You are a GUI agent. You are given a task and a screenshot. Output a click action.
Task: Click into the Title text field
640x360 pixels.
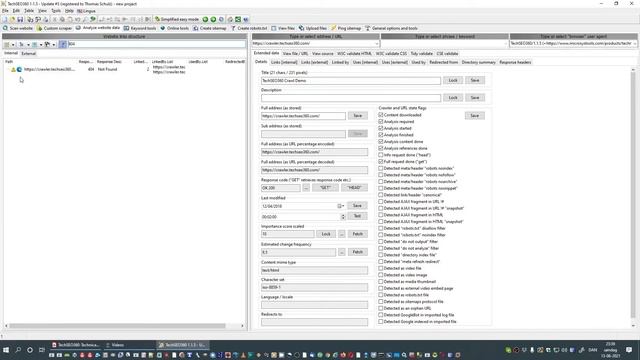[351, 81]
